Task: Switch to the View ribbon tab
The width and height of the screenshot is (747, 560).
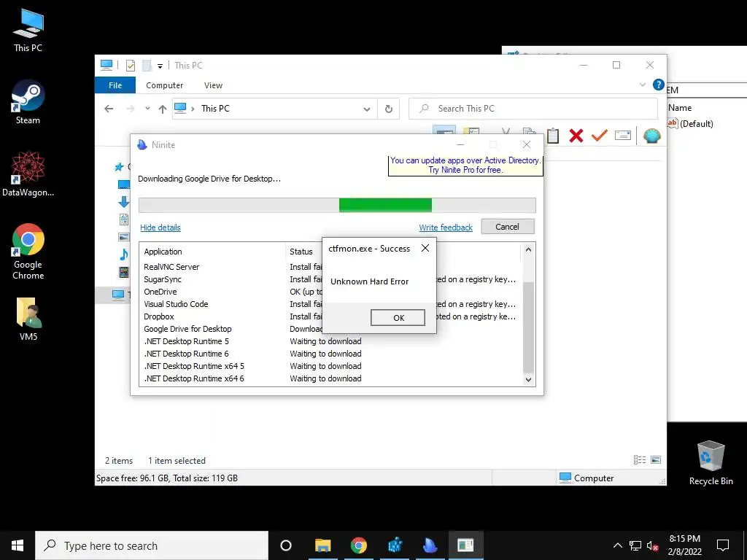Action: point(213,85)
